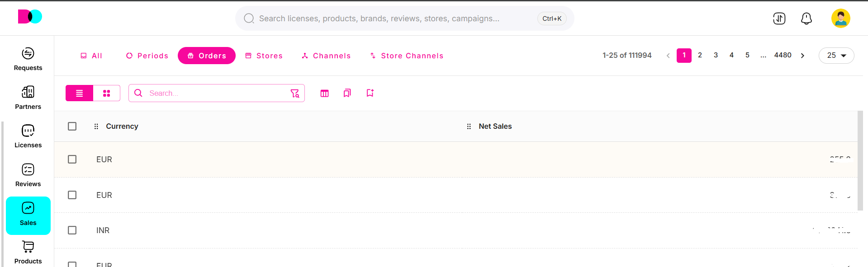Click the pink and cyan app logo
Image resolution: width=868 pixels, height=267 pixels.
(x=30, y=17)
